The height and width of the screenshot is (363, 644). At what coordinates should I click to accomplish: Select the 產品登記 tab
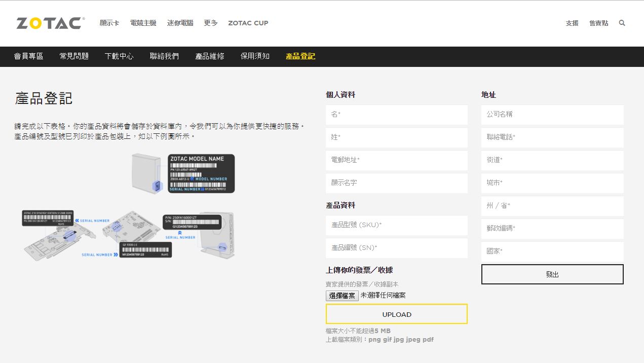click(300, 56)
